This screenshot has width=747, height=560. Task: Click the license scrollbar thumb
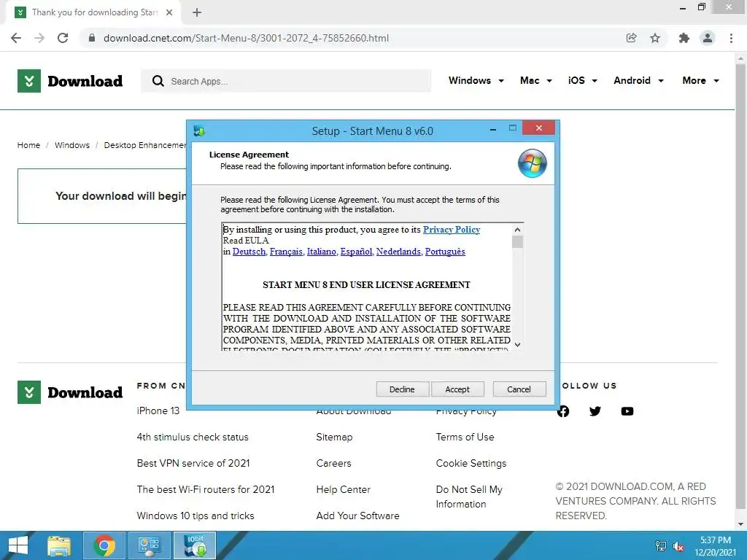point(517,242)
